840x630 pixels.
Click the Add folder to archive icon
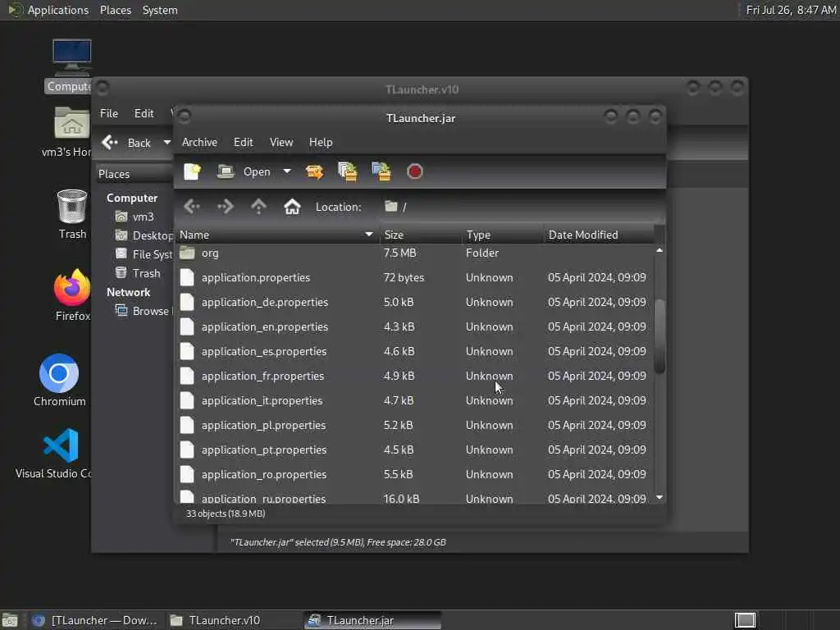pyautogui.click(x=381, y=172)
